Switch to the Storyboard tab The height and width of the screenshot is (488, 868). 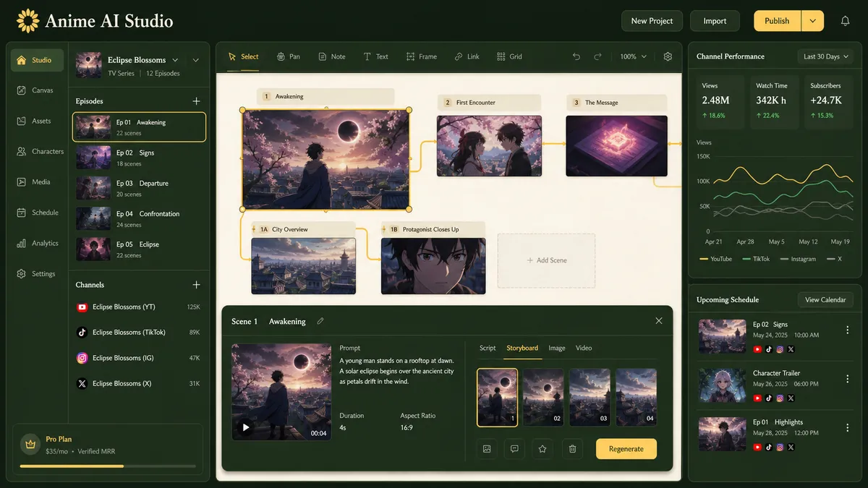(522, 348)
